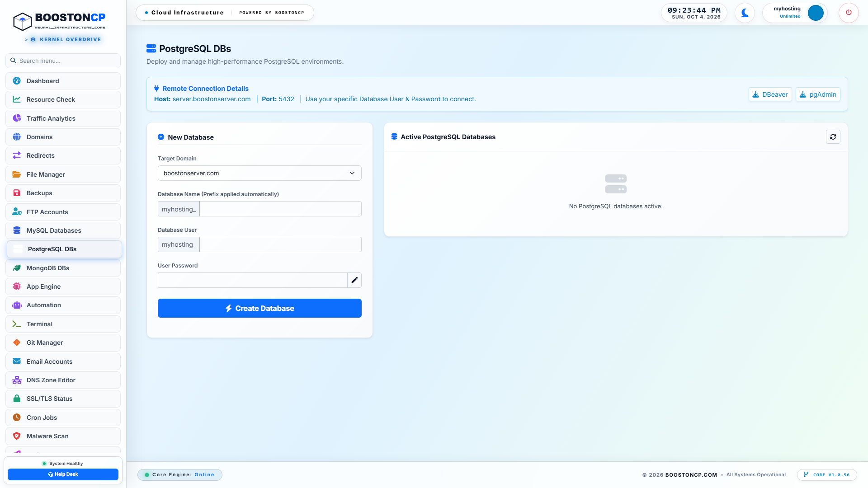868x488 pixels.
Task: Click the host server.boostonserver.com text
Action: [212, 99]
